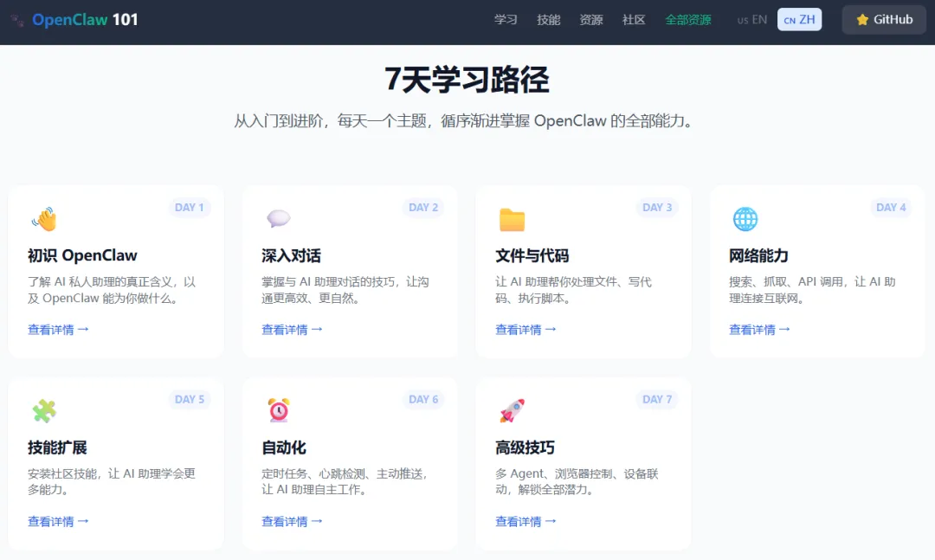Go to OpenClaw 101 home title
The width and height of the screenshot is (935, 560).
[85, 20]
